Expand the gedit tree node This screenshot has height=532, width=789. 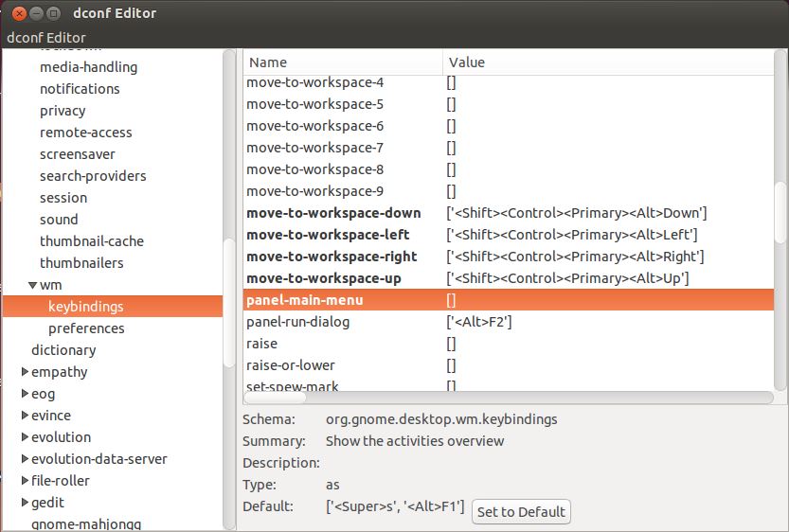[x=25, y=502]
